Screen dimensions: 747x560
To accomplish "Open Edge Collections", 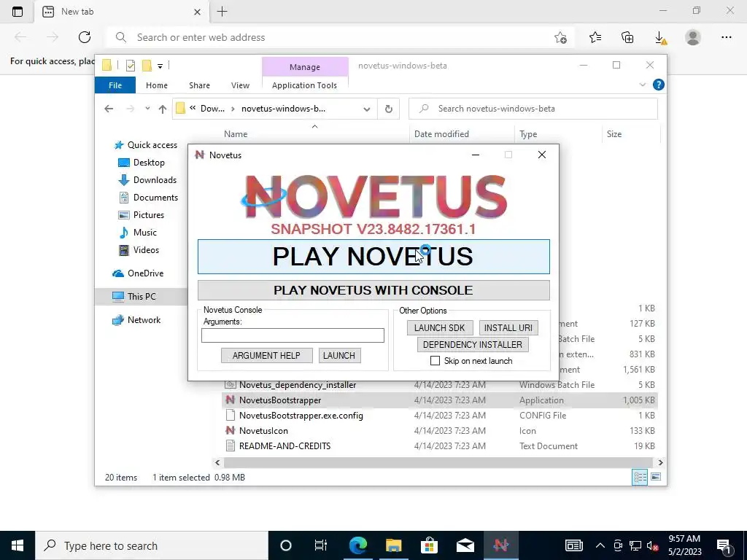I will [627, 37].
